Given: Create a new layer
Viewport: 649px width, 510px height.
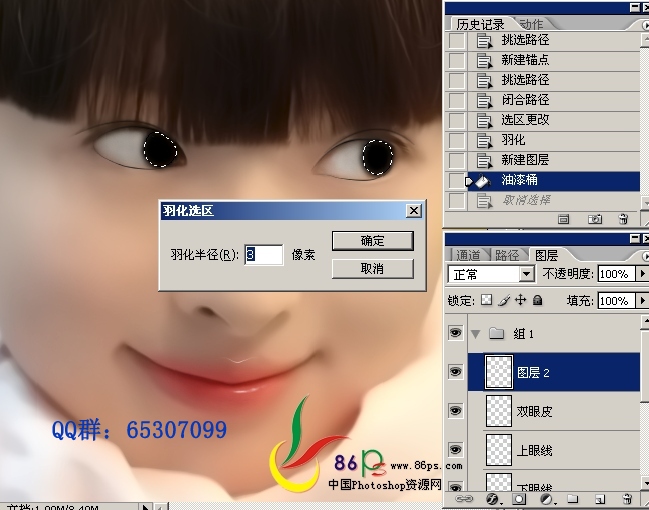Looking at the screenshot, I should [x=600, y=499].
